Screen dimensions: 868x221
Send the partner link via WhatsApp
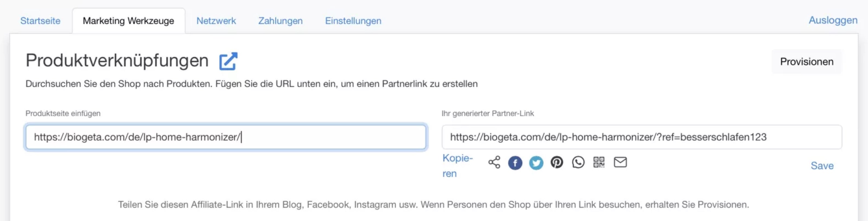click(x=578, y=162)
